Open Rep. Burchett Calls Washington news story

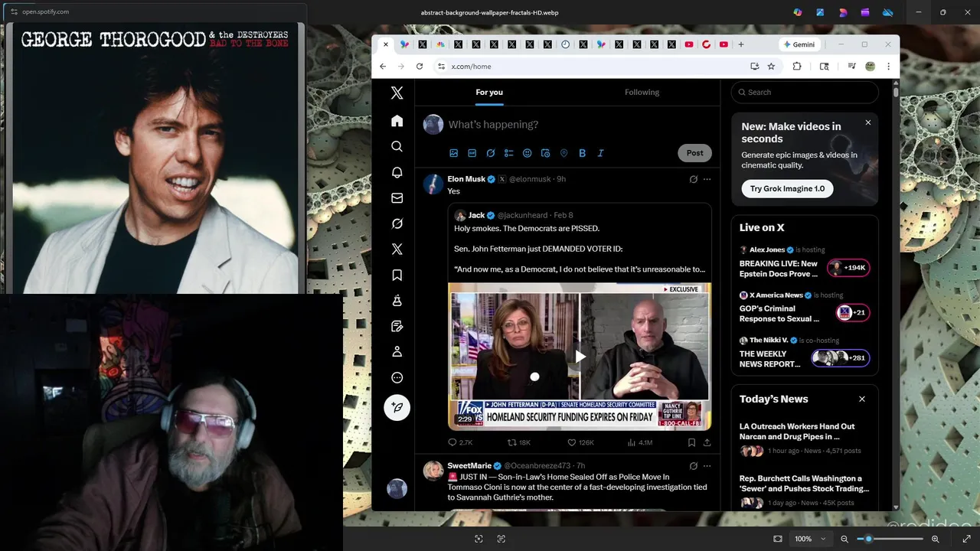[x=805, y=491]
